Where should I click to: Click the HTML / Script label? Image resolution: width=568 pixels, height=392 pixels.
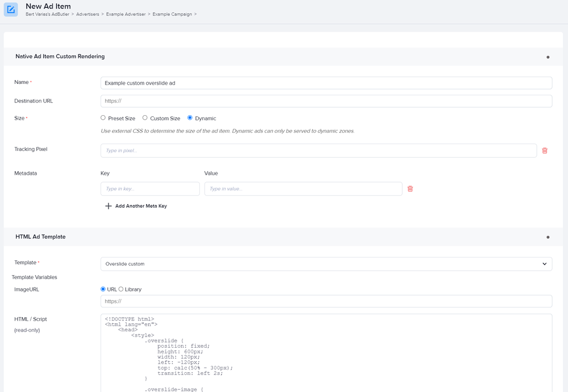click(31, 319)
